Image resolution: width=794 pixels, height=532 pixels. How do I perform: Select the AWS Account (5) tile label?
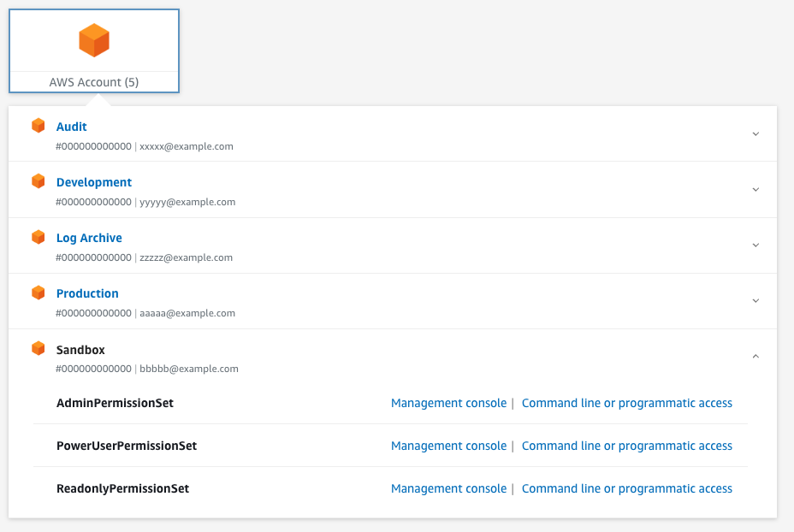93,82
